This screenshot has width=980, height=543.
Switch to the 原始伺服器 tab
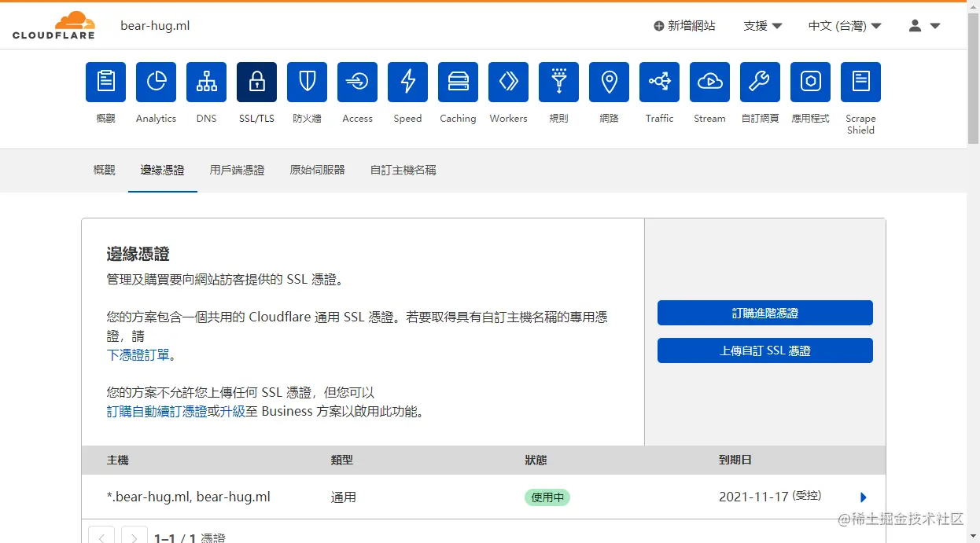click(318, 170)
